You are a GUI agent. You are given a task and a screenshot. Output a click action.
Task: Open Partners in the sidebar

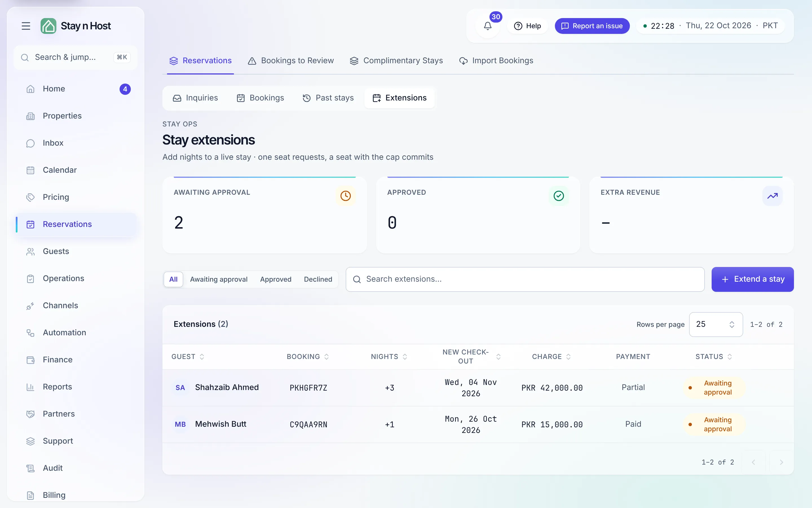click(x=76, y=414)
